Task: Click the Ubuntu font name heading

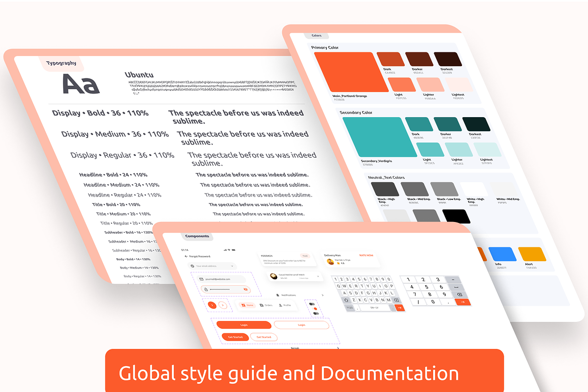Action: point(139,75)
